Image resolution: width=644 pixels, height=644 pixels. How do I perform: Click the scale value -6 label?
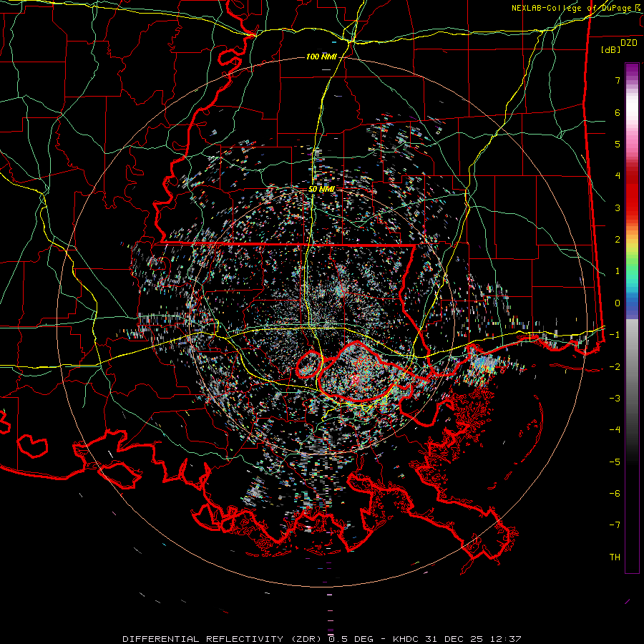[615, 494]
